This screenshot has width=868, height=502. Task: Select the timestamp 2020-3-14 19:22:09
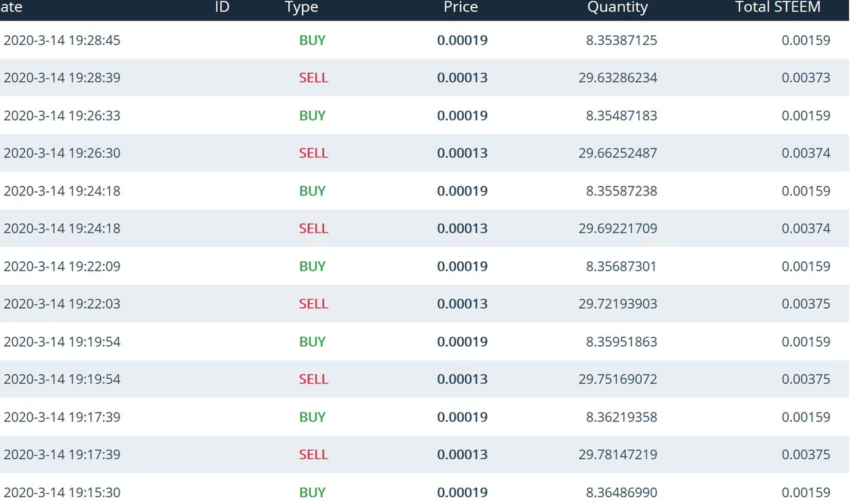pos(62,266)
